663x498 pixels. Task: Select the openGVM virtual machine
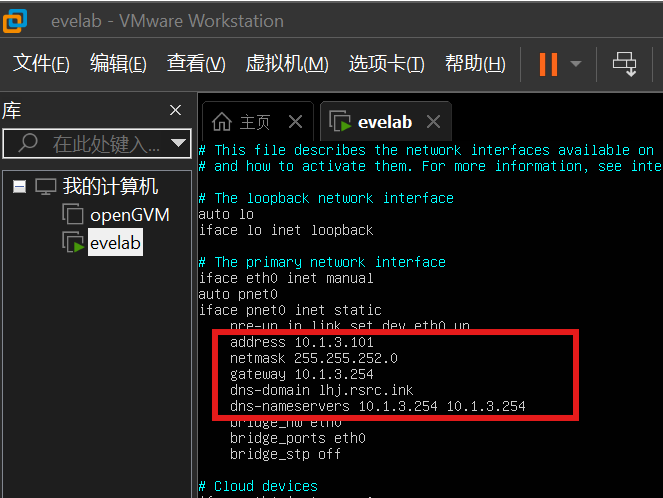[129, 214]
